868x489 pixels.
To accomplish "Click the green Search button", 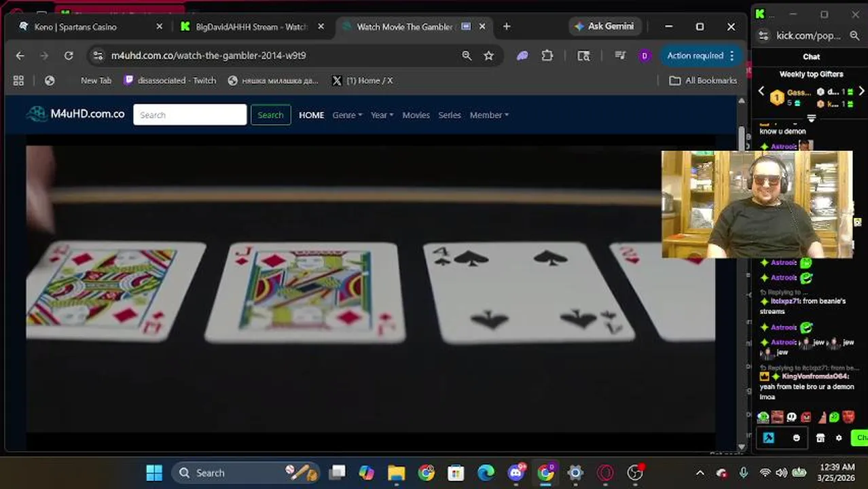I will (270, 115).
